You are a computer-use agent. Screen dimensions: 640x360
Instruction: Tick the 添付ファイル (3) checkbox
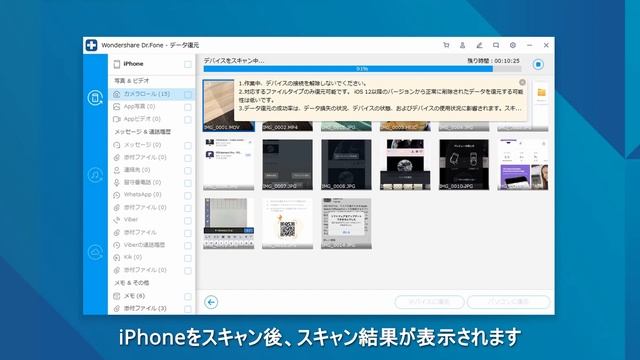[x=188, y=309]
